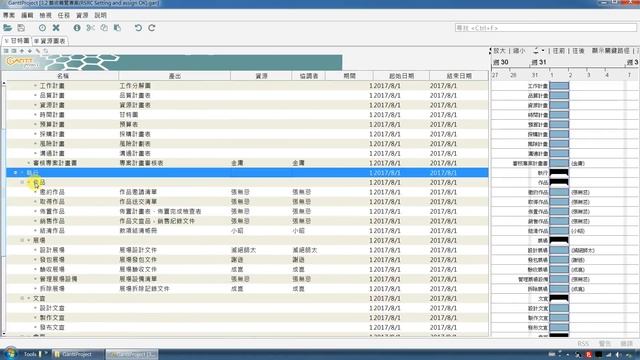
Task: Select the 時間計畫 task row
Action: click(x=247, y=115)
